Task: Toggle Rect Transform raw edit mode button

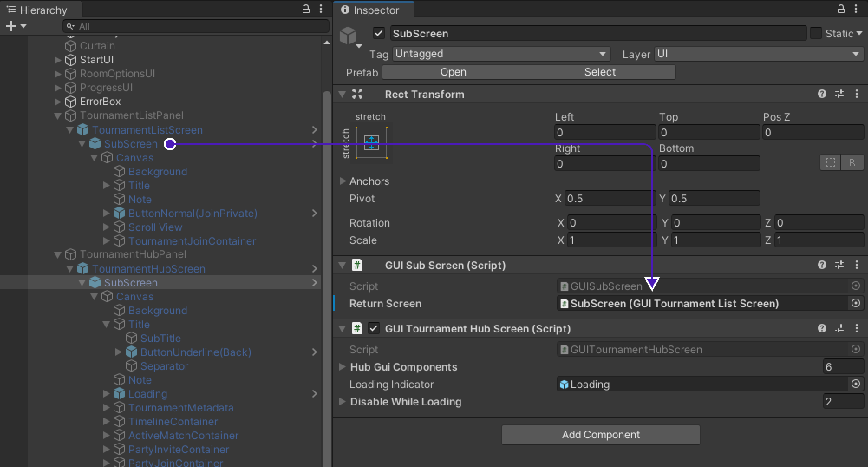Action: (852, 163)
